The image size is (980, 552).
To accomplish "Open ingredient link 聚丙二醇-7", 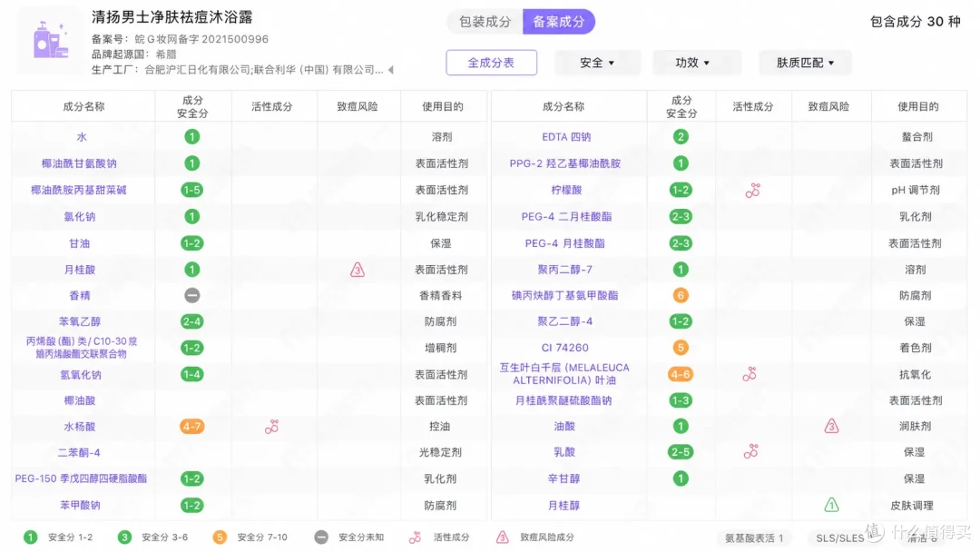I will point(565,270).
